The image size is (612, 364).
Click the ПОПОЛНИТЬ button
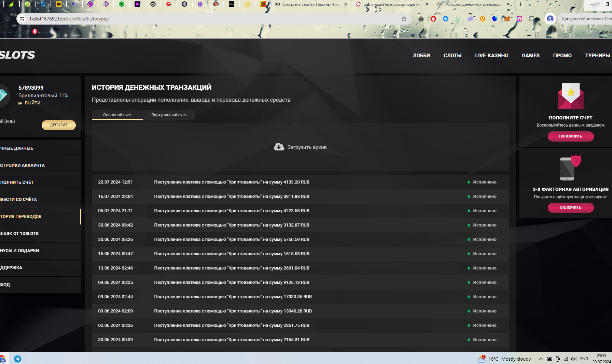(x=570, y=136)
